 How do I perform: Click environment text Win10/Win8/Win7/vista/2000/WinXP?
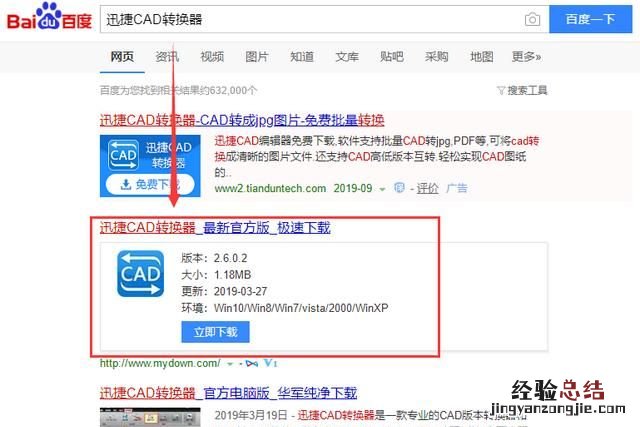[x=301, y=308]
